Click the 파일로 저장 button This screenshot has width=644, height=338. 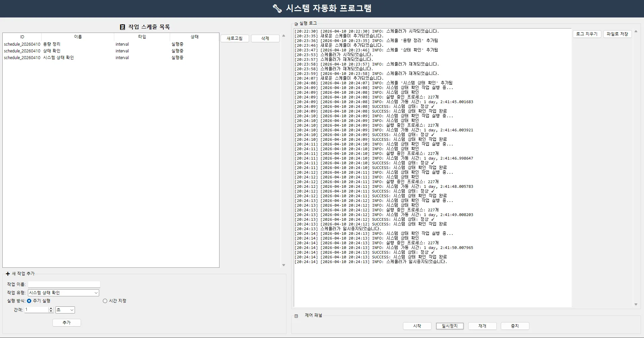tap(617, 34)
